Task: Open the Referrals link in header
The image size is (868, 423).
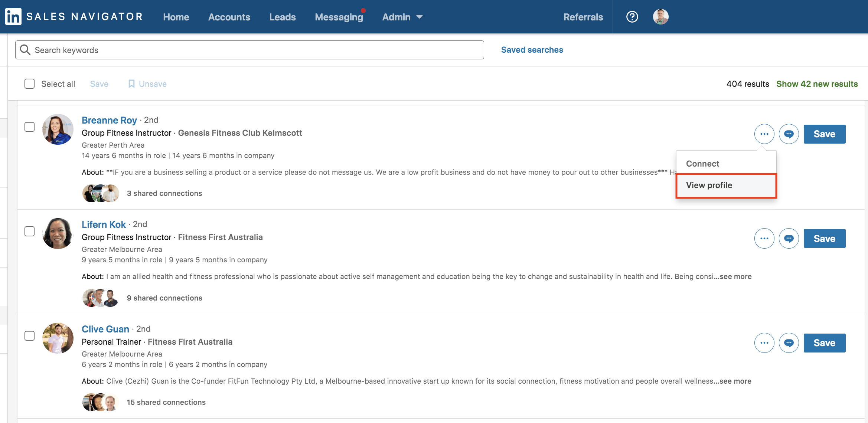Action: 583,17
